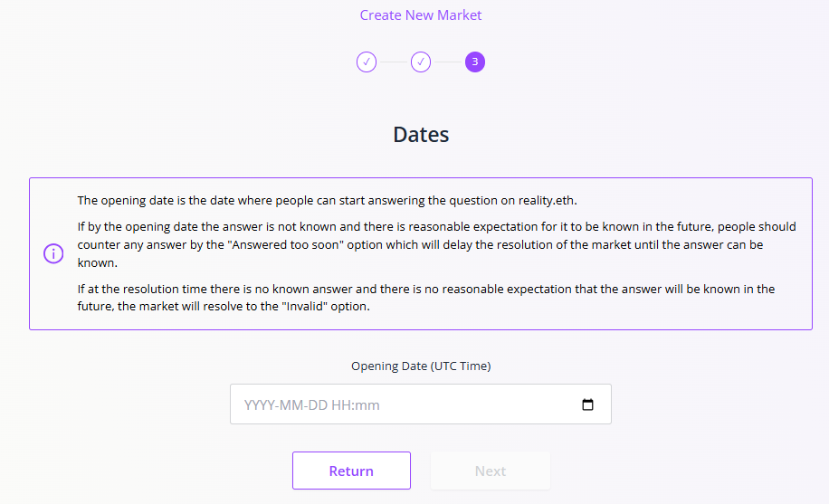Image resolution: width=829 pixels, height=504 pixels.
Task: Click connector line between steps two and three
Action: click(448, 62)
